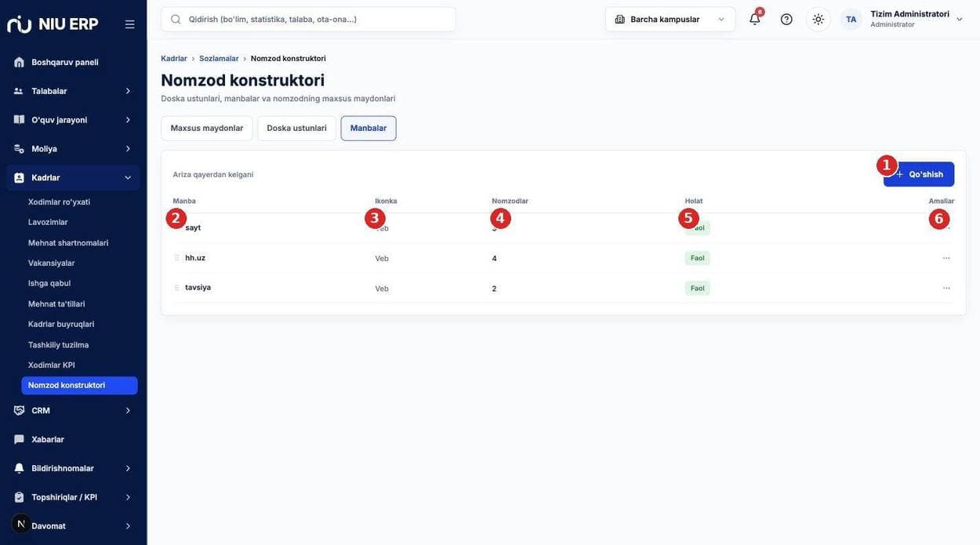The image size is (980, 545).
Task: Go to Sozlamalar breadcrumb link
Action: (x=219, y=59)
